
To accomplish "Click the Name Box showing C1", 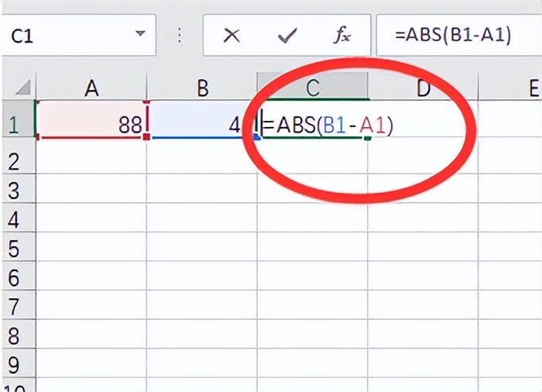I will tap(79, 35).
